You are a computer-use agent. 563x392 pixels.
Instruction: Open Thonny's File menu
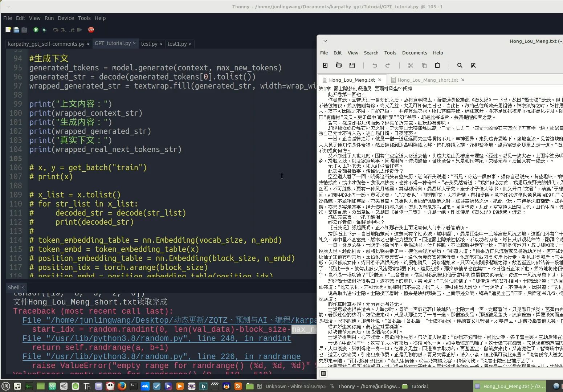tap(8, 18)
